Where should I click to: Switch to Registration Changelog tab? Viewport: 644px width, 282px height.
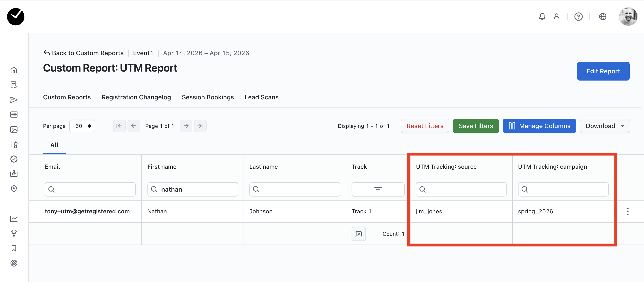pos(136,97)
